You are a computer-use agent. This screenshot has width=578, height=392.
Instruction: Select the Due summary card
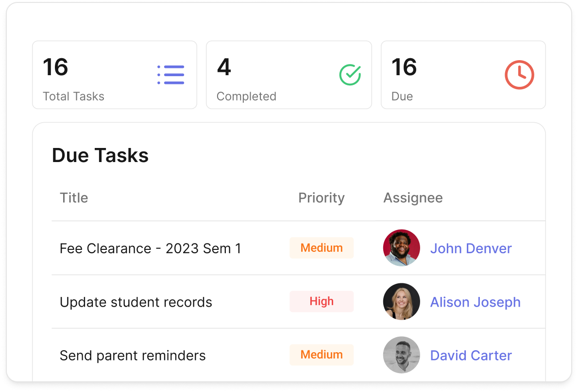(x=463, y=75)
